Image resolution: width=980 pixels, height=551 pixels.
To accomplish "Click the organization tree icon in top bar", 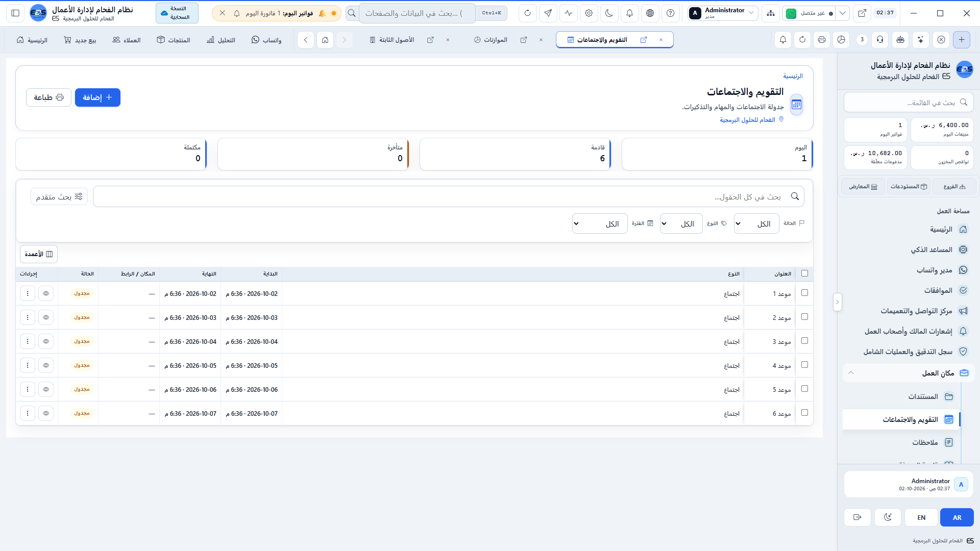I will pos(770,13).
